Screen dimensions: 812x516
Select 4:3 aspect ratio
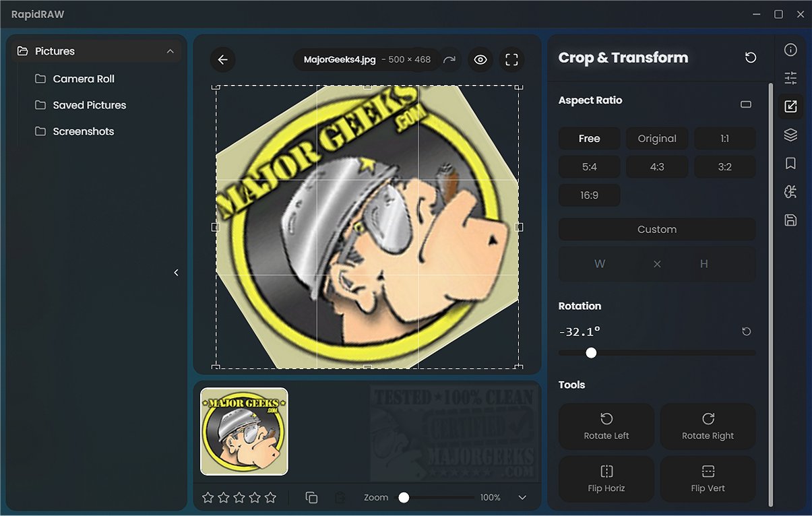(x=657, y=166)
